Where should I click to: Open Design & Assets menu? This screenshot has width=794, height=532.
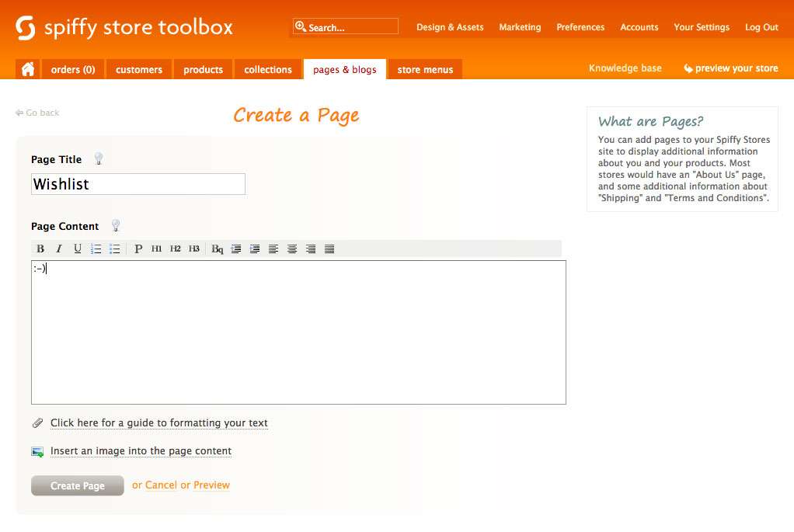point(450,27)
